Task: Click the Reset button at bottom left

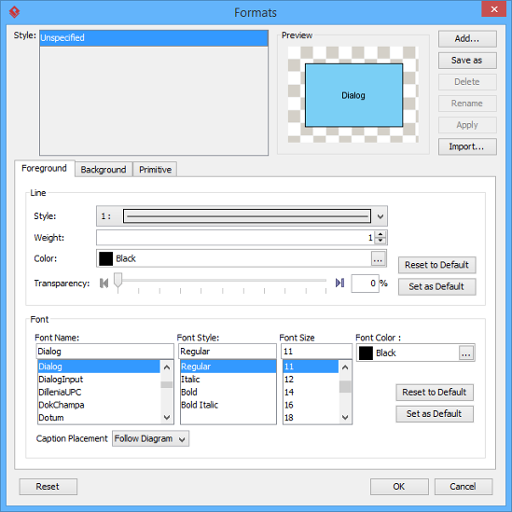Action: tap(48, 487)
